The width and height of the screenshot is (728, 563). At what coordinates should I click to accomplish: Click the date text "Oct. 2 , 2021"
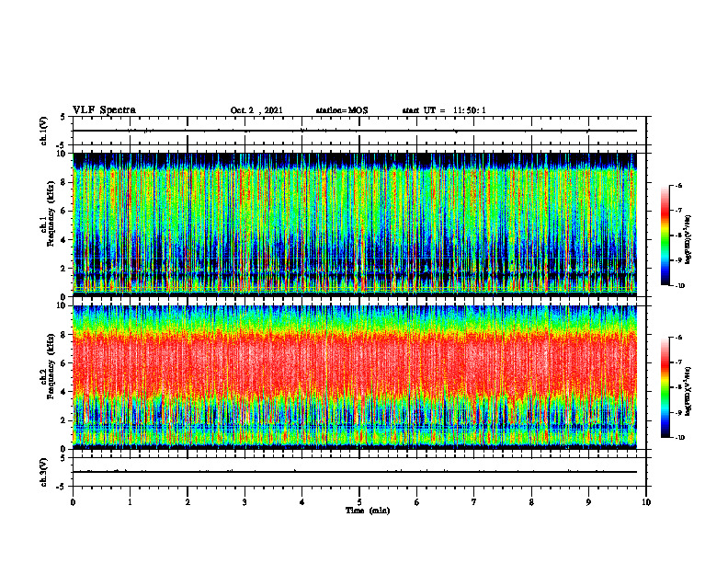(256, 110)
